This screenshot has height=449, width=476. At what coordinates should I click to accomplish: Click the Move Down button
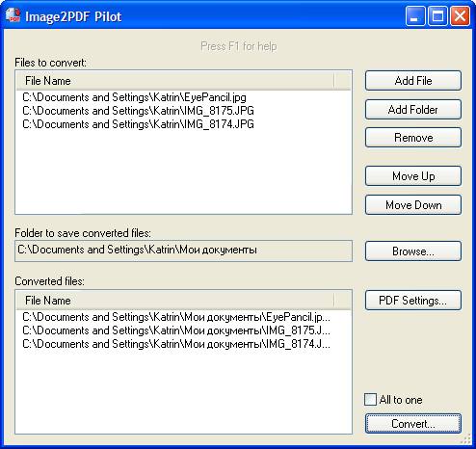point(413,205)
